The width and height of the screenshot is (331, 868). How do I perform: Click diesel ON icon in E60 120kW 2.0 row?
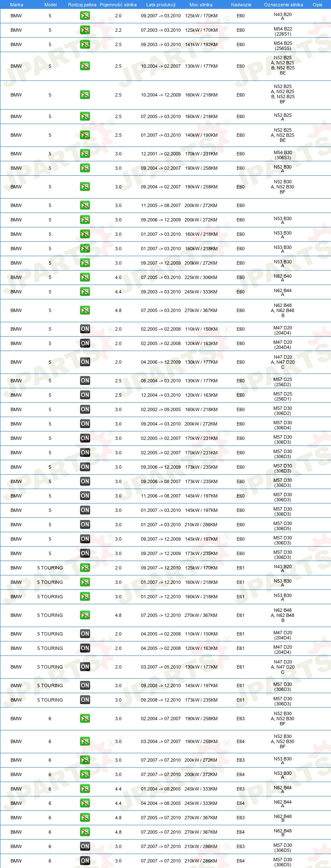coord(85,344)
